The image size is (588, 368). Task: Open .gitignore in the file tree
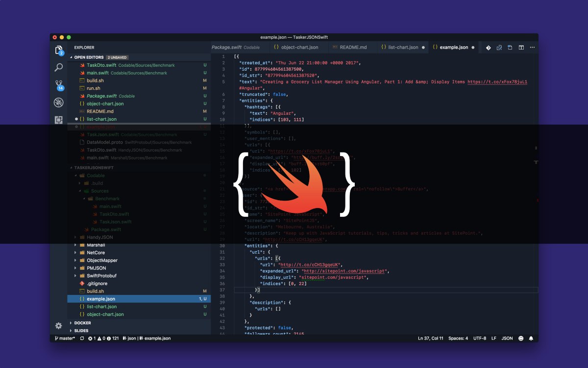139,284
